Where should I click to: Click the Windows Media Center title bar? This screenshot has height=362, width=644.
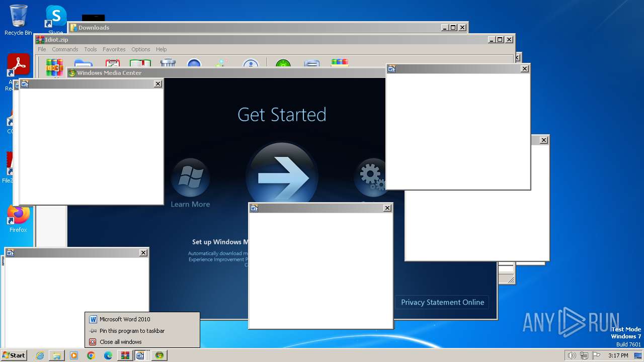226,73
